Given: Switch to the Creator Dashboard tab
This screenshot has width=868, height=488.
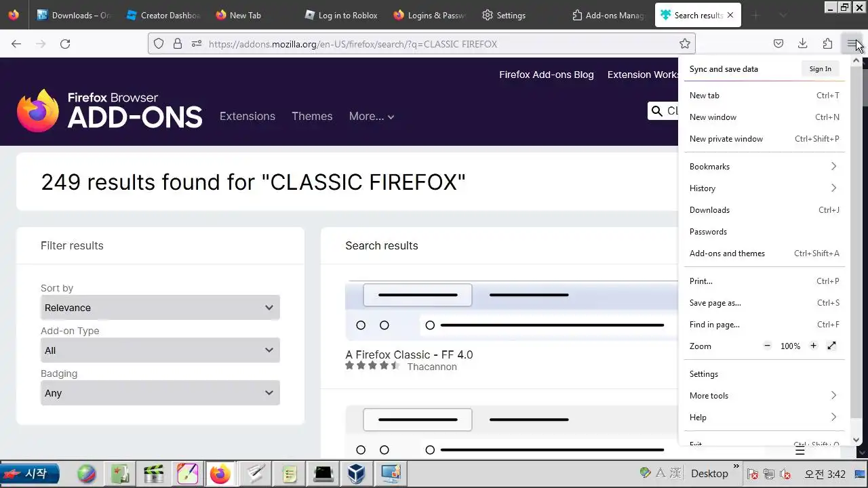Looking at the screenshot, I should point(162,15).
